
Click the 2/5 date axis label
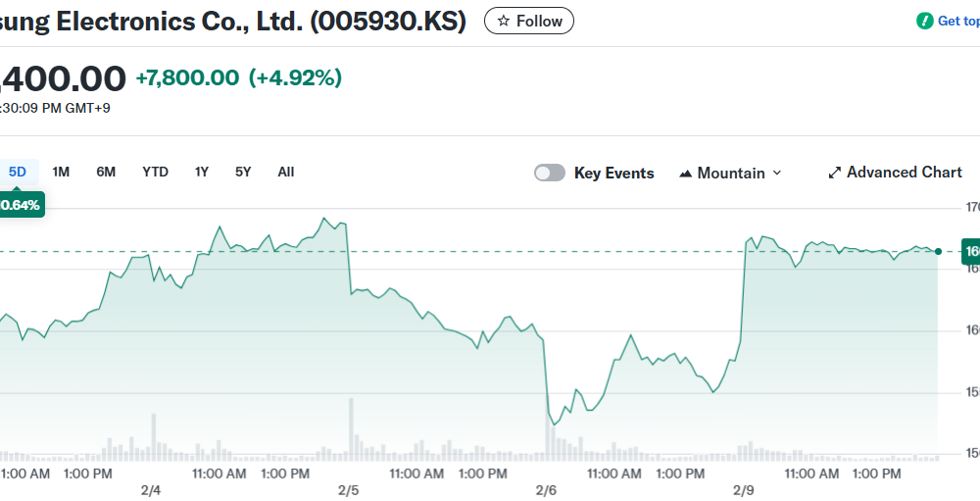click(x=348, y=490)
